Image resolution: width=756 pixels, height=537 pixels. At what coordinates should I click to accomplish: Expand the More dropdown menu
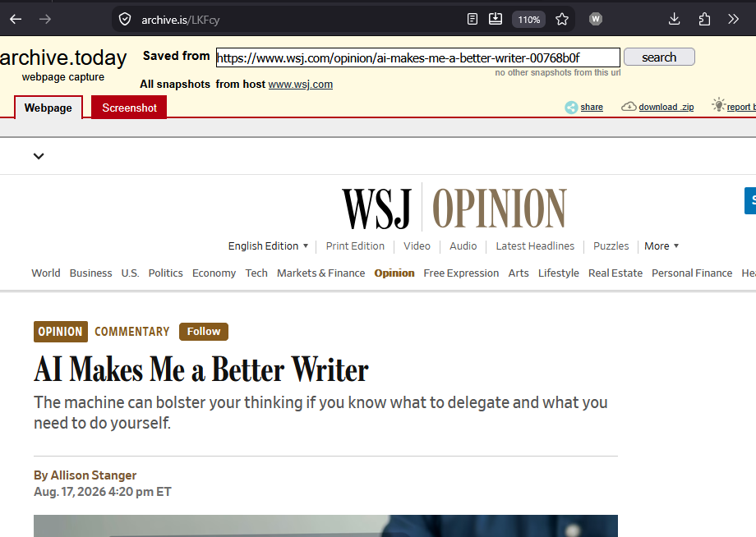pos(661,246)
